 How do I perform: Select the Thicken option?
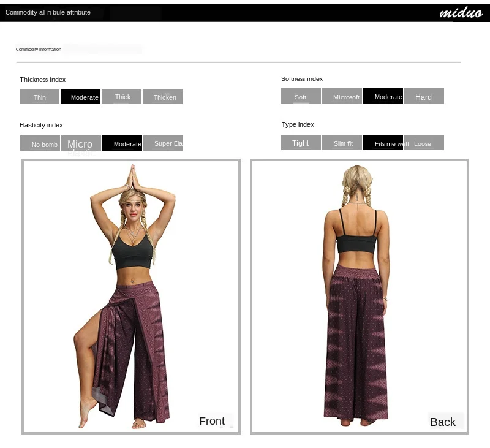(x=162, y=97)
